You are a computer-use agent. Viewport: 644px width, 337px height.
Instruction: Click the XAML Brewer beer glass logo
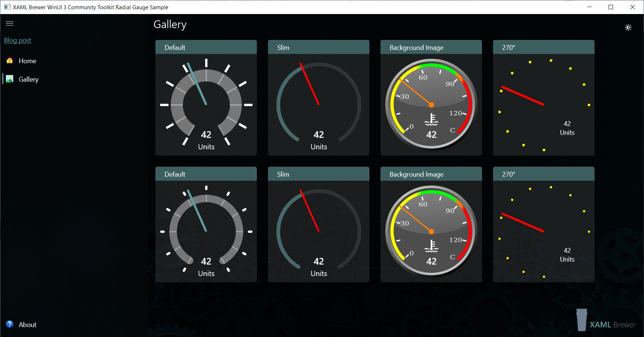(582, 320)
